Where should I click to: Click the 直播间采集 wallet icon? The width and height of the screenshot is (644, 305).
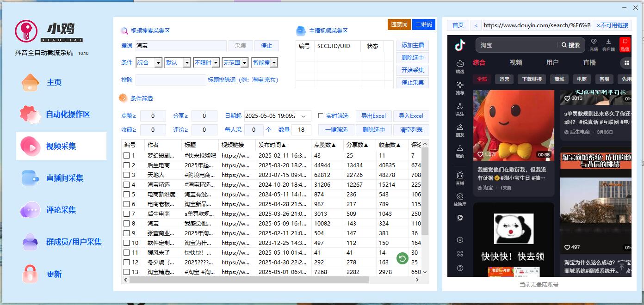pos(30,178)
